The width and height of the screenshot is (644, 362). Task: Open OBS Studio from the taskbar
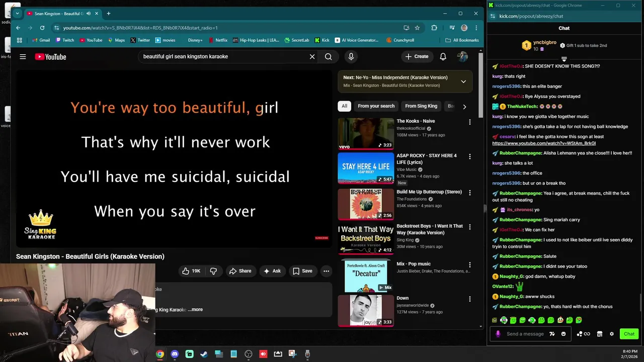(249, 354)
